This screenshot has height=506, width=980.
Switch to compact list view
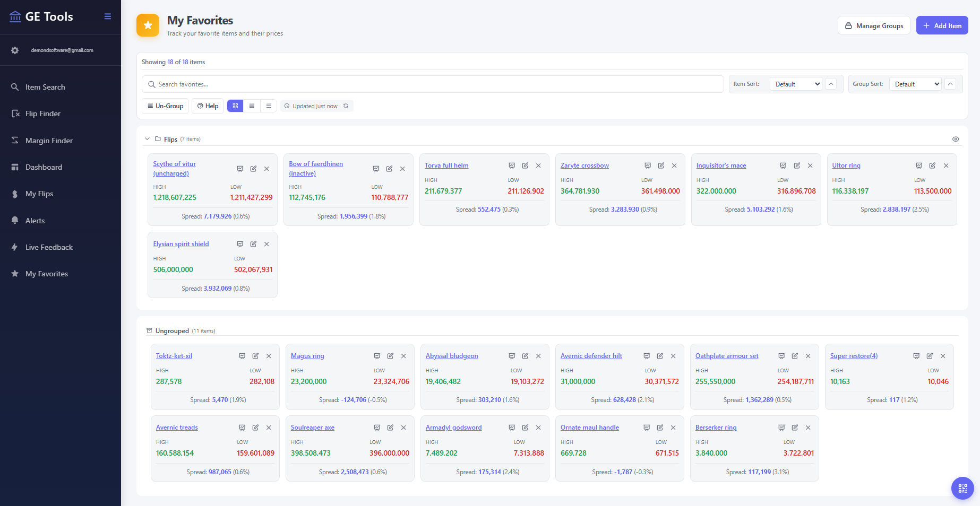point(252,106)
